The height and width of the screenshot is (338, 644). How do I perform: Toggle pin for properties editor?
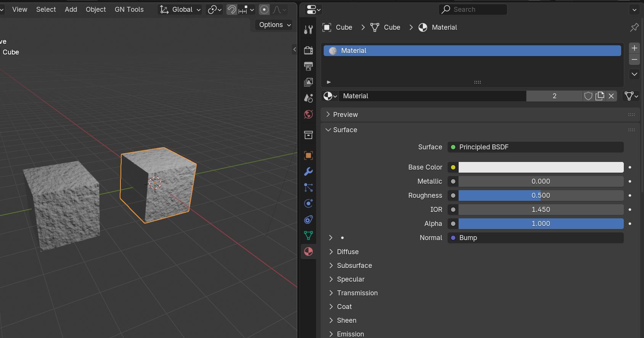pos(634,27)
